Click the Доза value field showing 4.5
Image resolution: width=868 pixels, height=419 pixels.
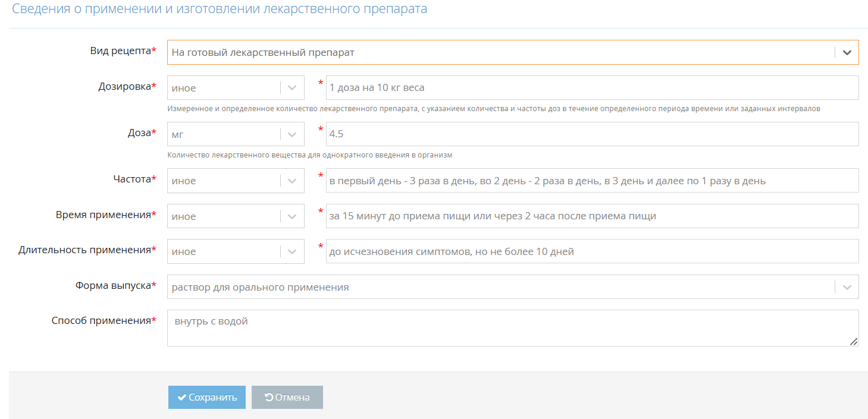[x=591, y=134]
